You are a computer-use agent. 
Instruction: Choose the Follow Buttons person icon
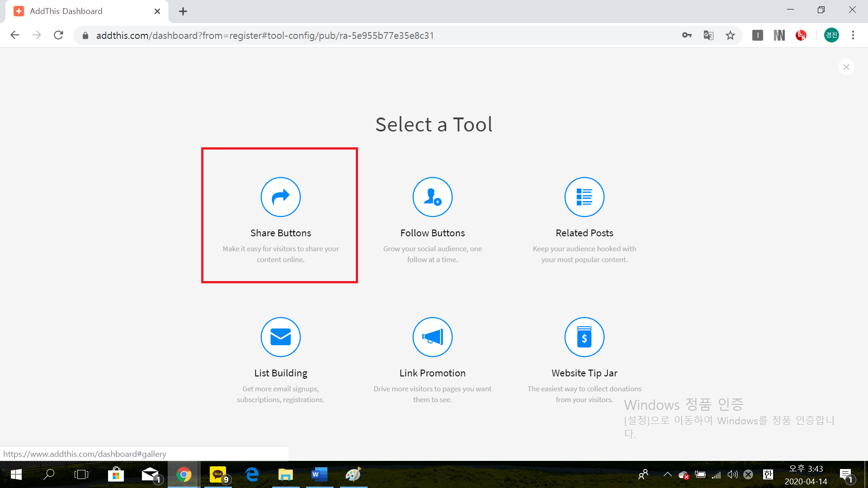(x=432, y=197)
